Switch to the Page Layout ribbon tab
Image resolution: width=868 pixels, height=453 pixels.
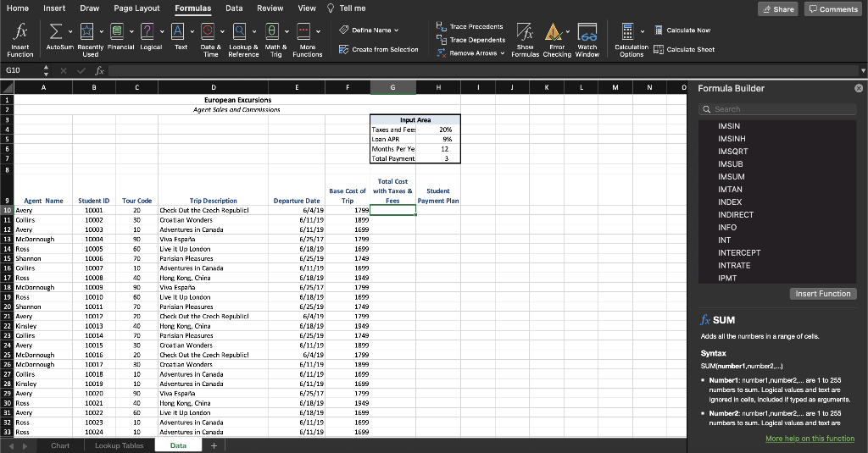136,8
